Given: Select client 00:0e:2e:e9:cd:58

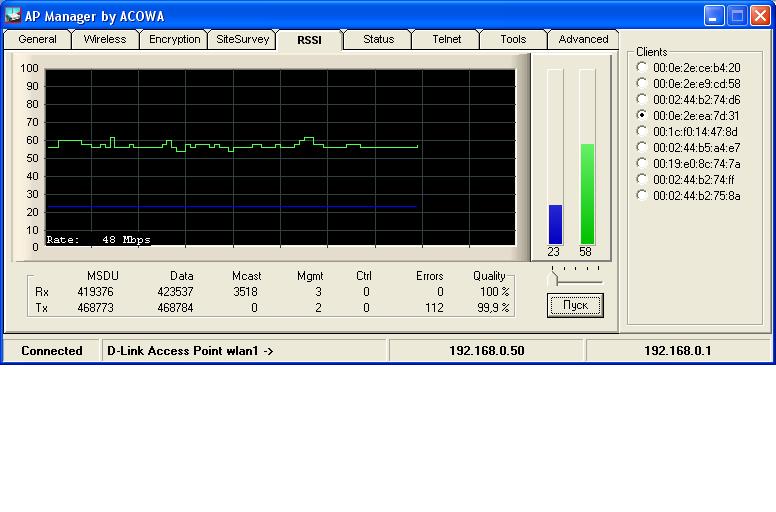Looking at the screenshot, I should [641, 84].
